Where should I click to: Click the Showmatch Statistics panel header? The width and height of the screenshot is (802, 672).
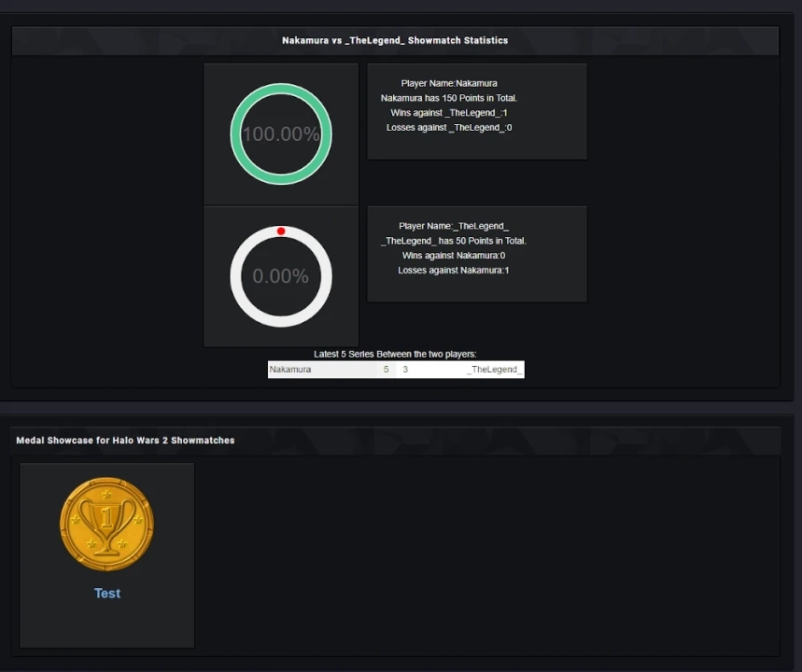395,41
